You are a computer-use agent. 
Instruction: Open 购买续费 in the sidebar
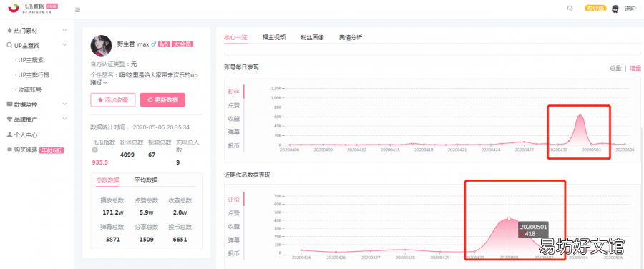click(26, 150)
